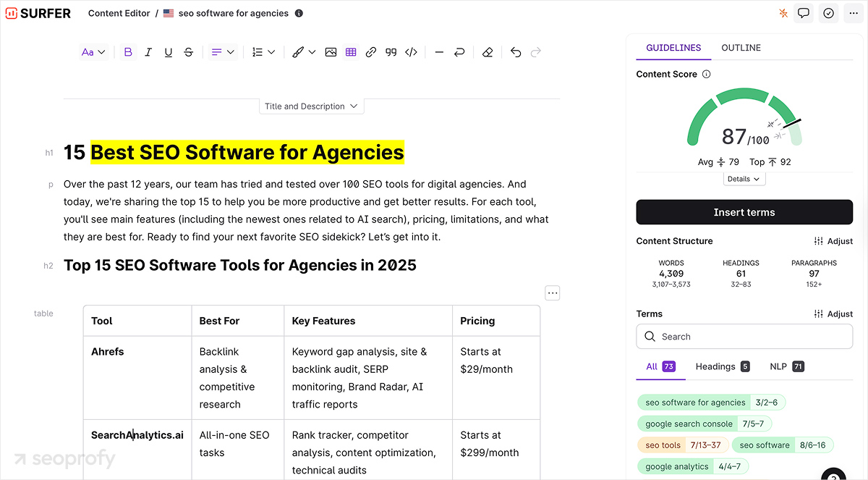Image resolution: width=868 pixels, height=480 pixels.
Task: Insert an image from the toolbar
Action: (331, 52)
